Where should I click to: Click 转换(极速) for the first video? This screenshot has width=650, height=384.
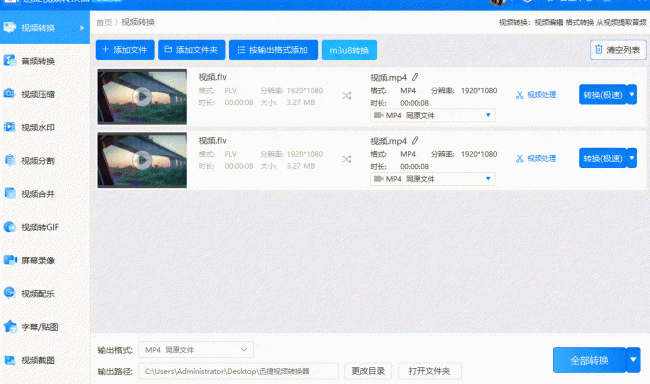point(602,95)
